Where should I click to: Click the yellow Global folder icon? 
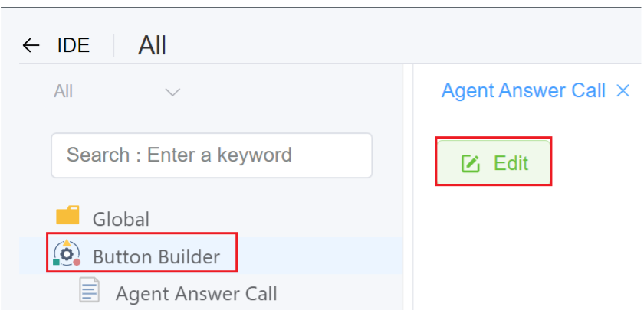coord(67,216)
